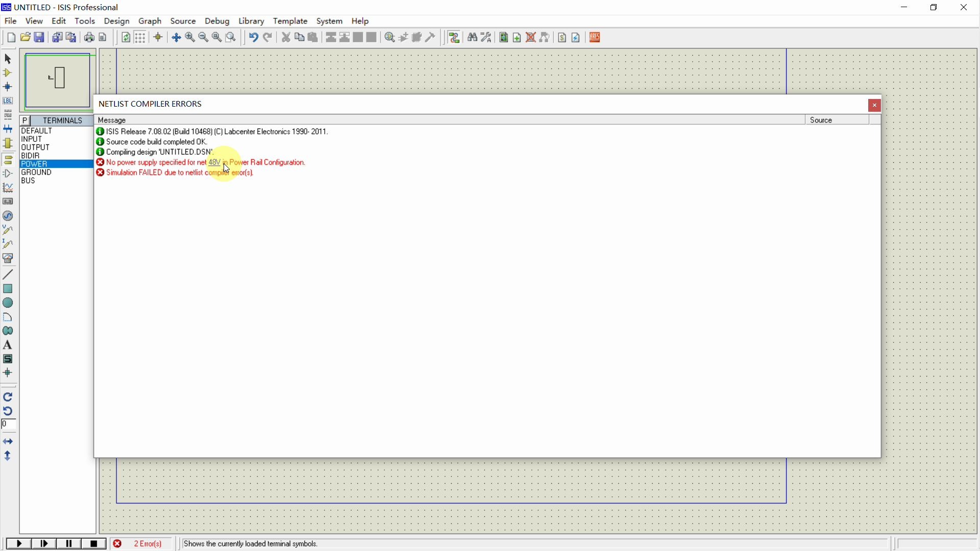Toggle grid display in toolbar

[140, 38]
